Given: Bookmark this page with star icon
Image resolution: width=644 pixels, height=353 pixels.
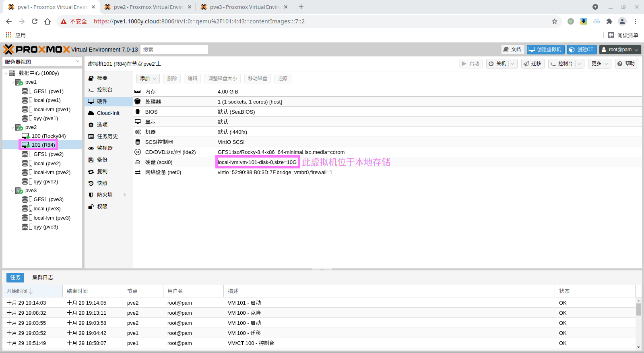Looking at the screenshot, I should pos(555,21).
